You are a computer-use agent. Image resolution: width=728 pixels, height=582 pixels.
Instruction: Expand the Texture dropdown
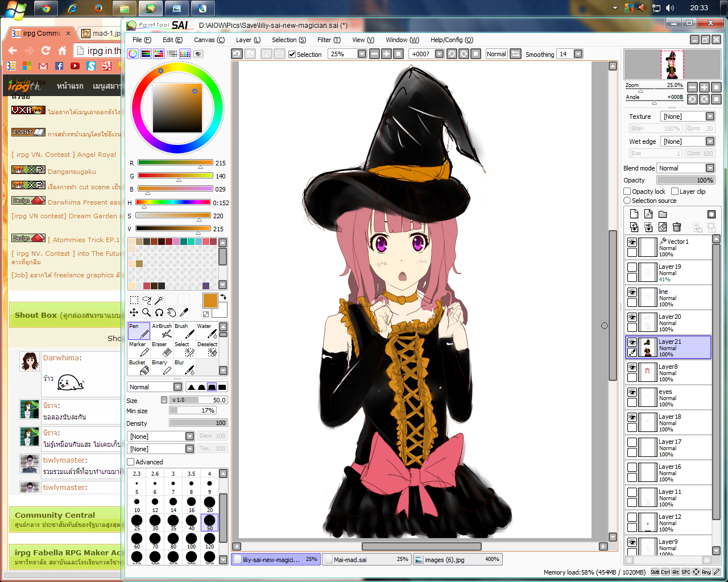pos(688,117)
